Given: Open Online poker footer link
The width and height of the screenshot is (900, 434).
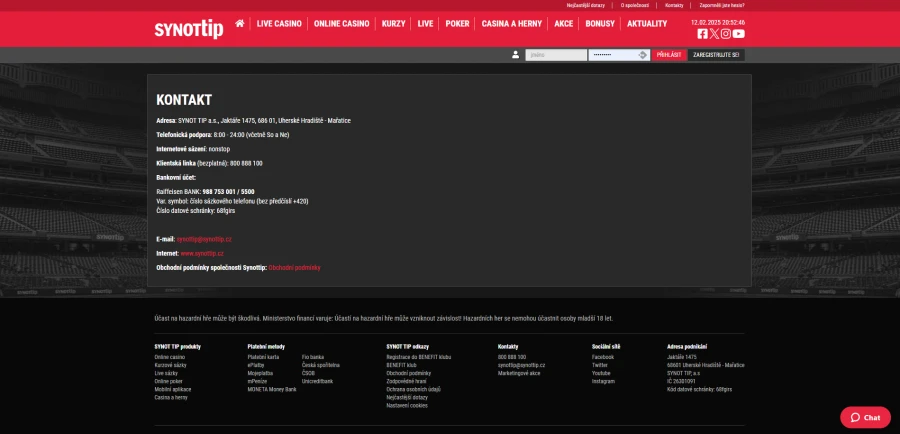Looking at the screenshot, I should (x=168, y=381).
